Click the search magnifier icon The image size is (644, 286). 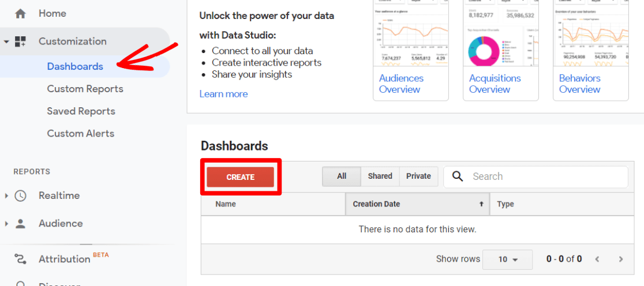pyautogui.click(x=458, y=176)
